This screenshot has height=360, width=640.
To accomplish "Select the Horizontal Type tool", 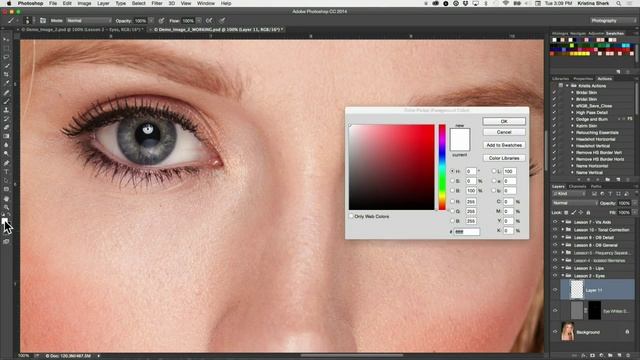I will [6, 172].
